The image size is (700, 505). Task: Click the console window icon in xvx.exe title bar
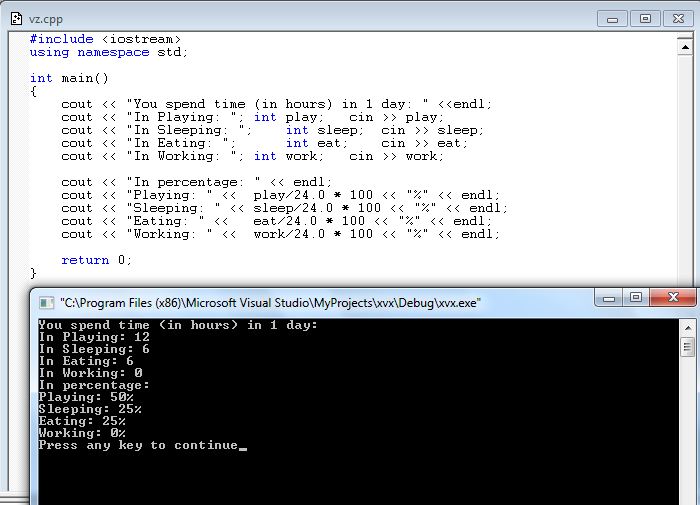(x=46, y=303)
